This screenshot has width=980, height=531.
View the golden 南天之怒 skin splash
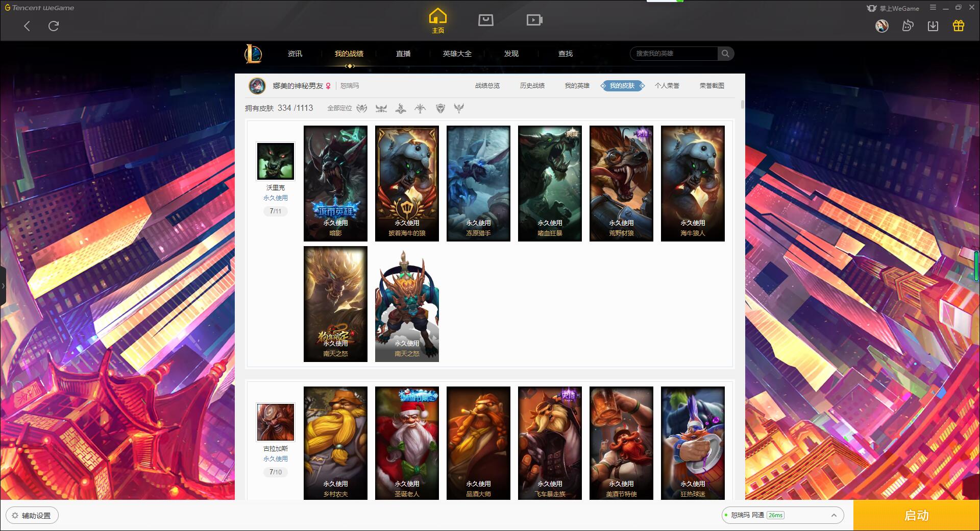click(335, 304)
